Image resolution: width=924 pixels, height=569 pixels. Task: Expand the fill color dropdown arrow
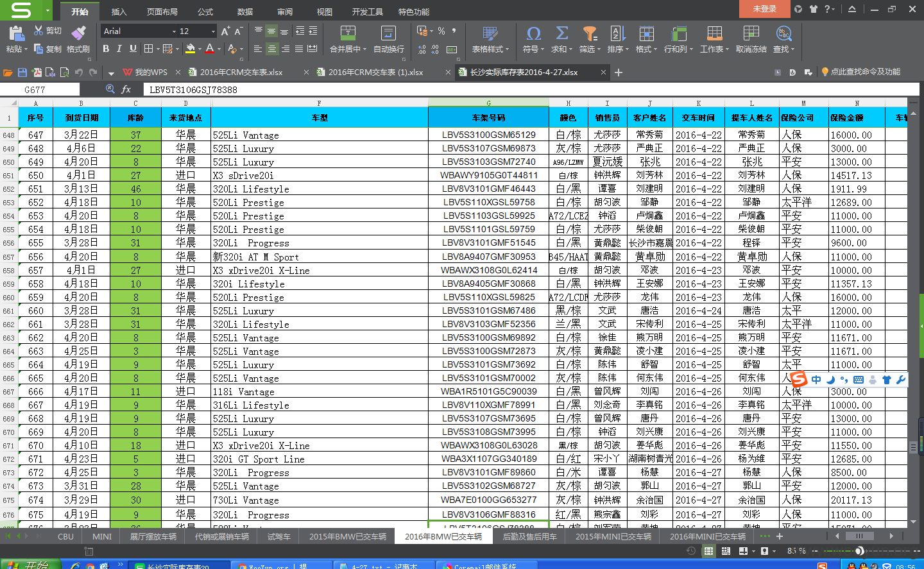200,49
